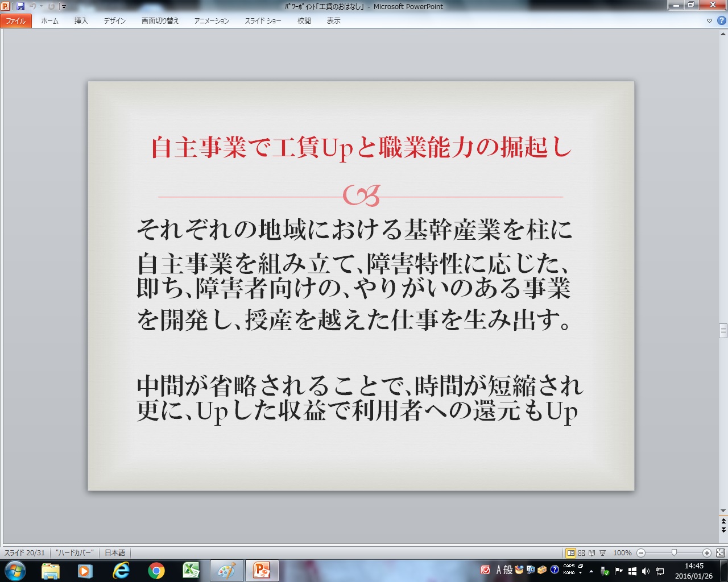Screen dimensions: 728x582
Task: Show hidden tray icons arrow
Action: (x=591, y=571)
